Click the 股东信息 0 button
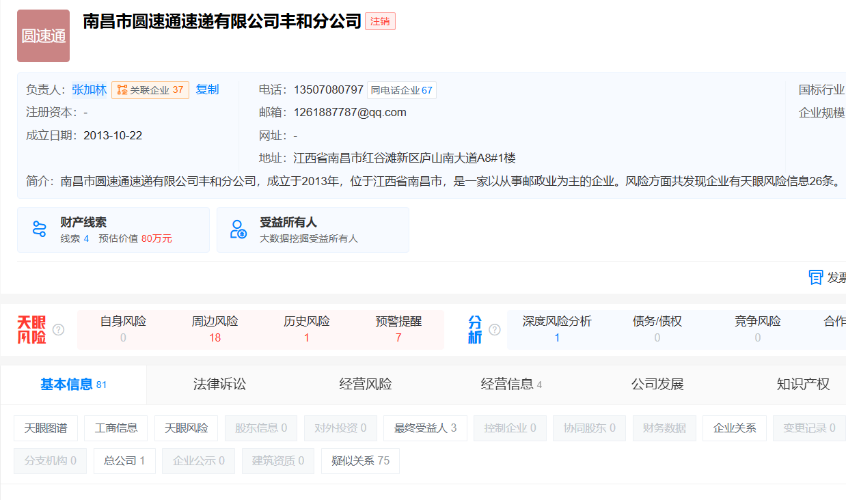This screenshot has height=500, width=846. pyautogui.click(x=261, y=428)
